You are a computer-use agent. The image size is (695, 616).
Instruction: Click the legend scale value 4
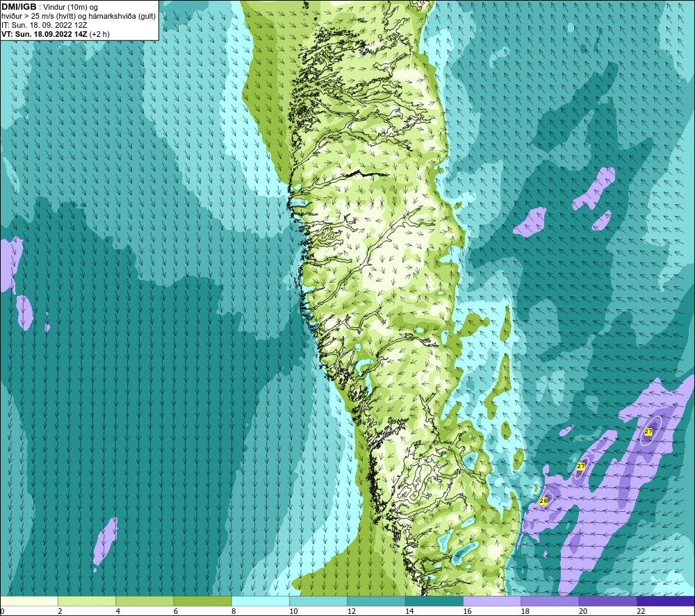pyautogui.click(x=118, y=611)
